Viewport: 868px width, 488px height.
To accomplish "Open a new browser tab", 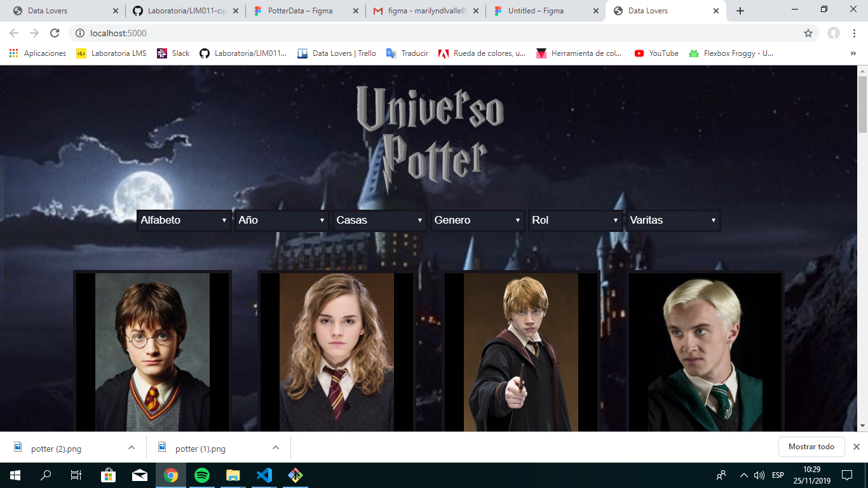I will coord(740,11).
